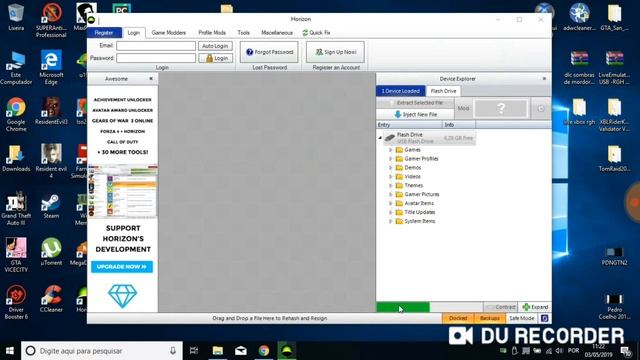The image size is (640, 360).
Task: Focus the Password input field
Action: (x=156, y=58)
